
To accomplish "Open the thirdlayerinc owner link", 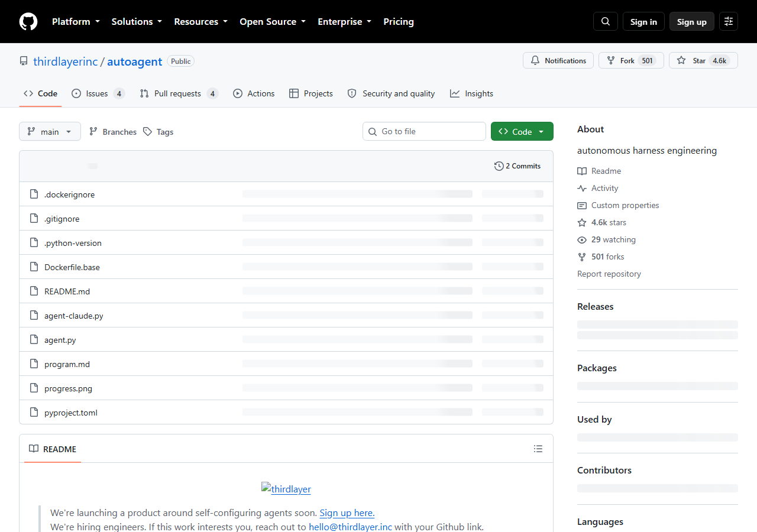I will (x=66, y=61).
